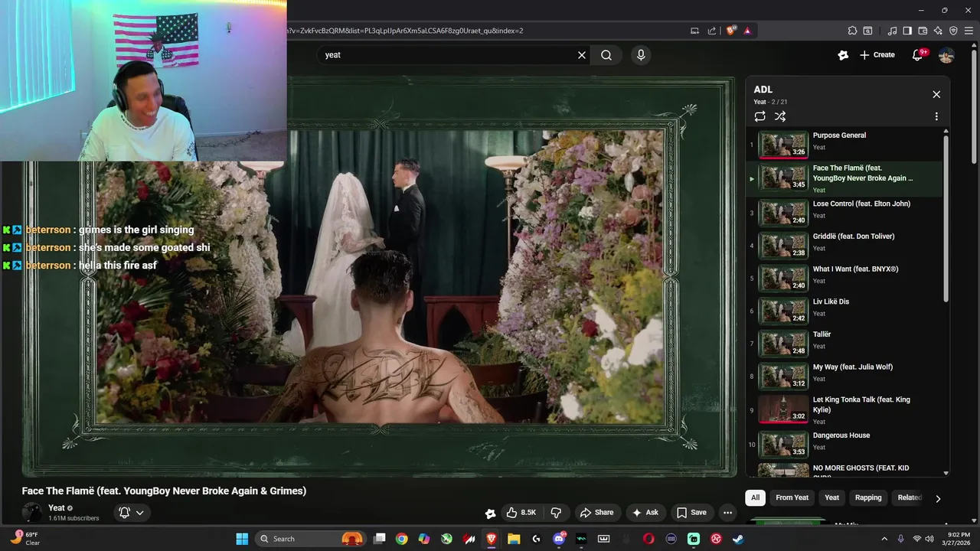Viewport: 980px width, 551px height.
Task: Open the Liv Likë Dis thumbnail
Action: [x=783, y=311]
